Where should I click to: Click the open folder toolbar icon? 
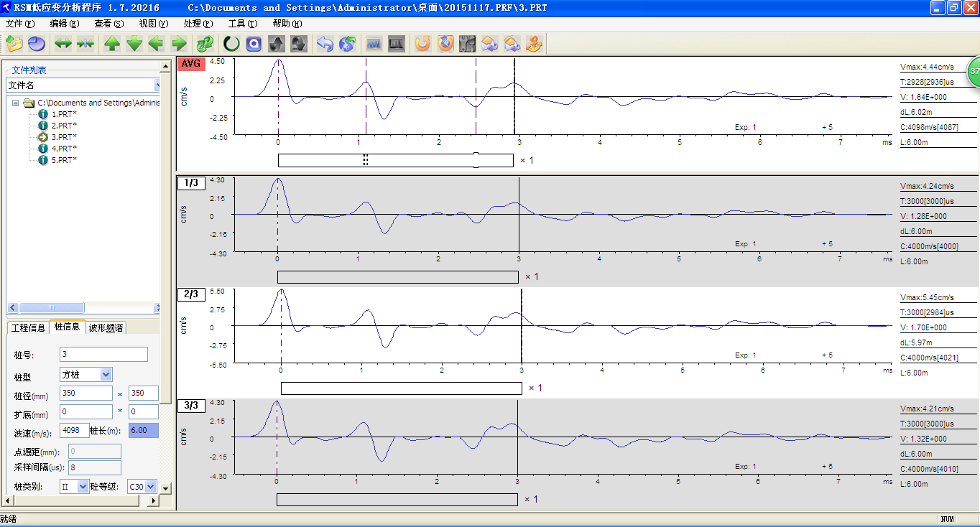[14, 44]
